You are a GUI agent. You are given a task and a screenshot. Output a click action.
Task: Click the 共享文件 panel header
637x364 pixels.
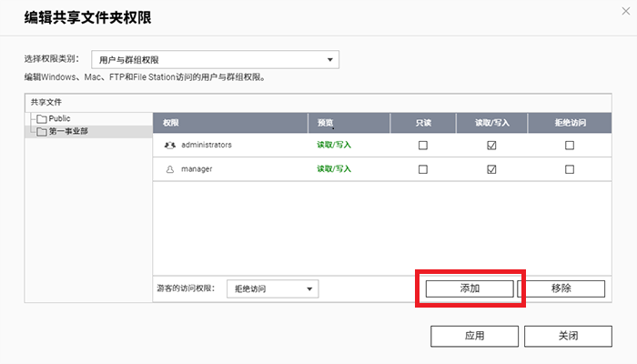pyautogui.click(x=318, y=103)
